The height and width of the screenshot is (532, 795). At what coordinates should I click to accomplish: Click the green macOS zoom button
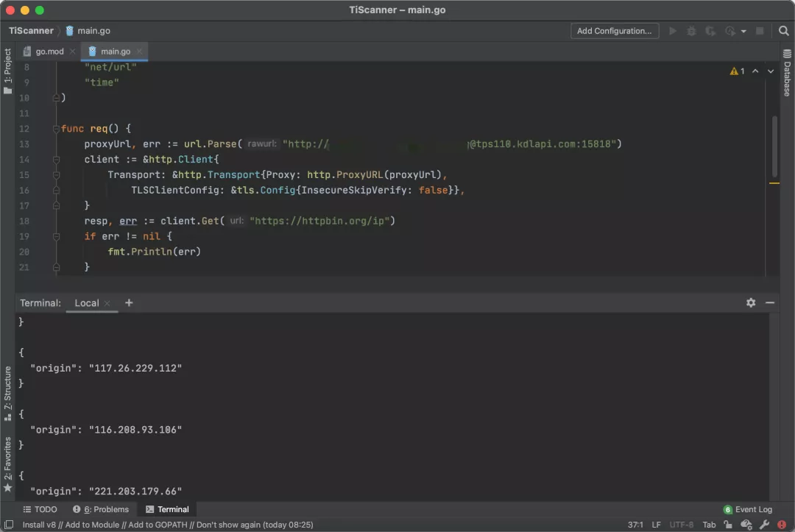click(x=40, y=10)
